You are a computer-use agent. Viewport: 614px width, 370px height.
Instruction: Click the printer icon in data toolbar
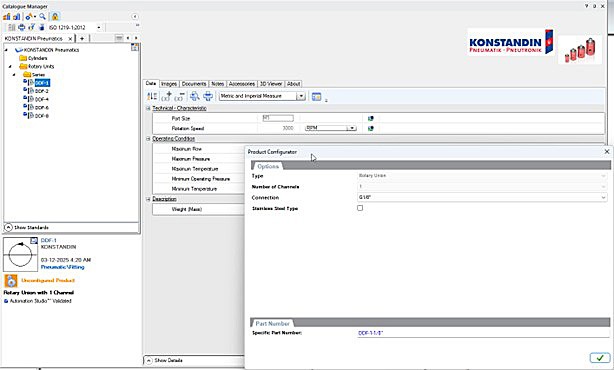(x=208, y=96)
